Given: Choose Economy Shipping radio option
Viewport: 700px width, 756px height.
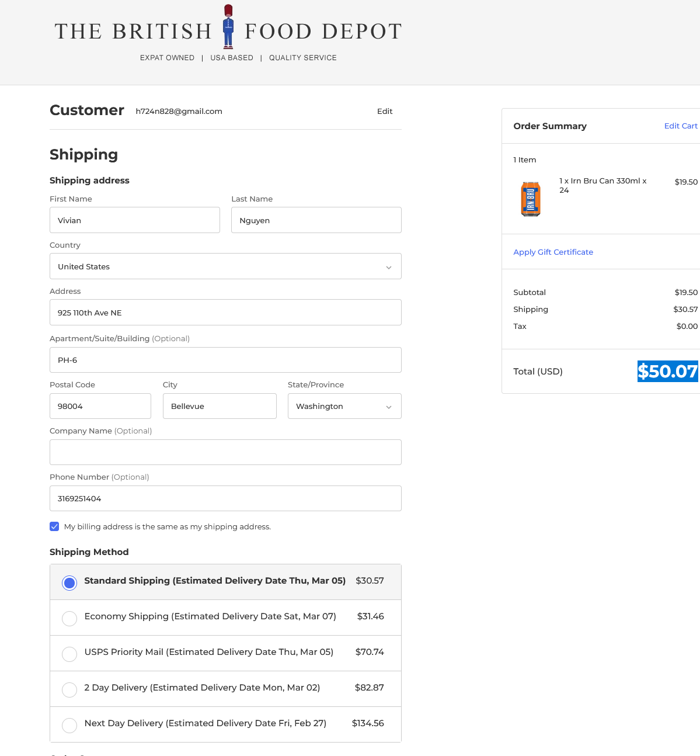Looking at the screenshot, I should coord(69,618).
